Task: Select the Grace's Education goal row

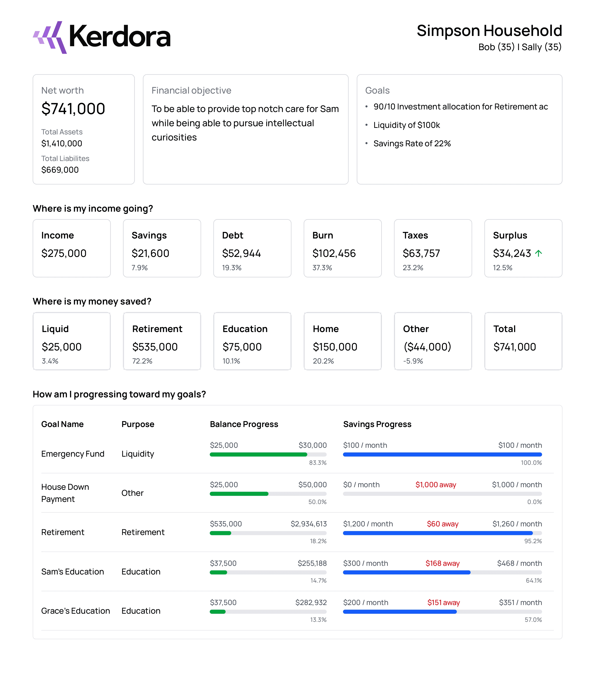Action: click(76, 611)
